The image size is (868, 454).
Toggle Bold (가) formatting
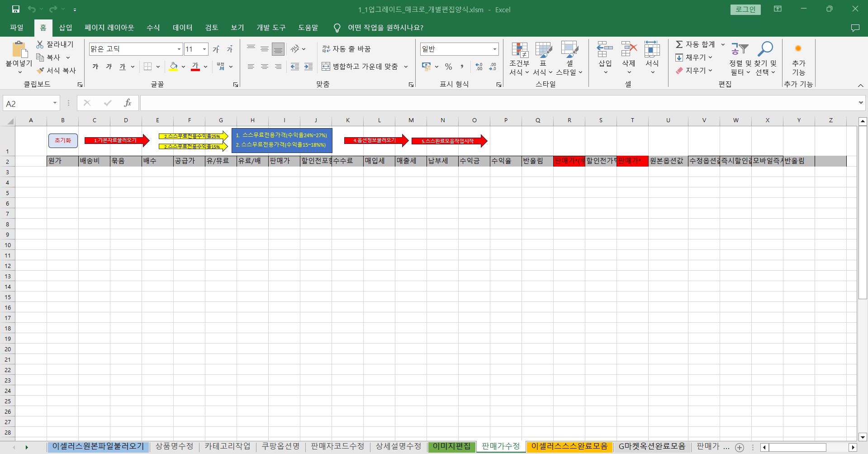tap(95, 67)
